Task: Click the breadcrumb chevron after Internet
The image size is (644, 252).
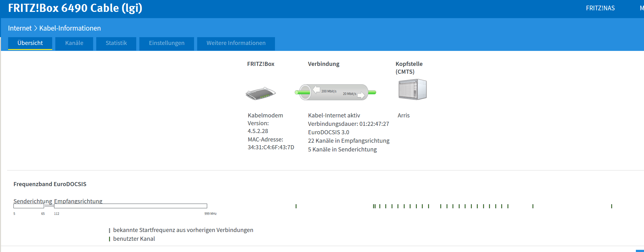Action: [35, 28]
